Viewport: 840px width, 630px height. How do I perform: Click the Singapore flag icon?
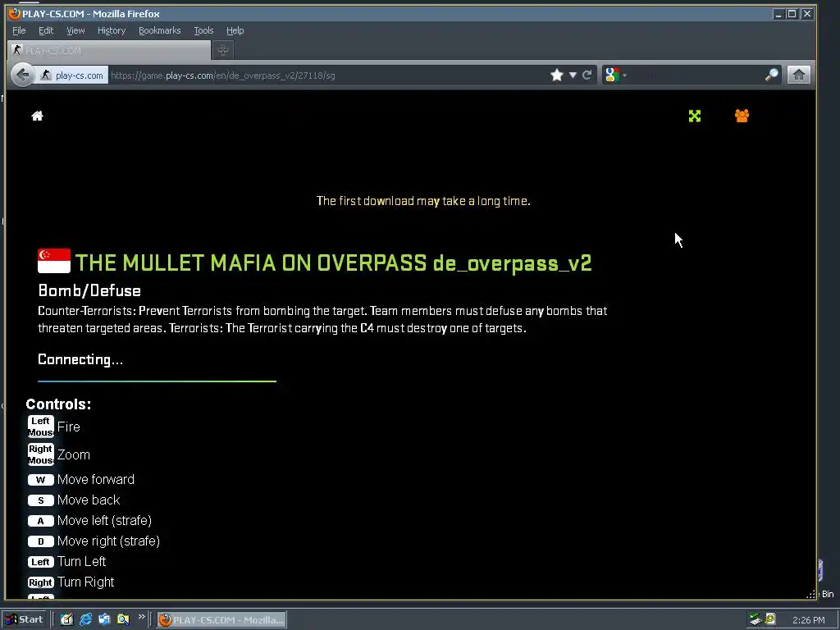54,261
